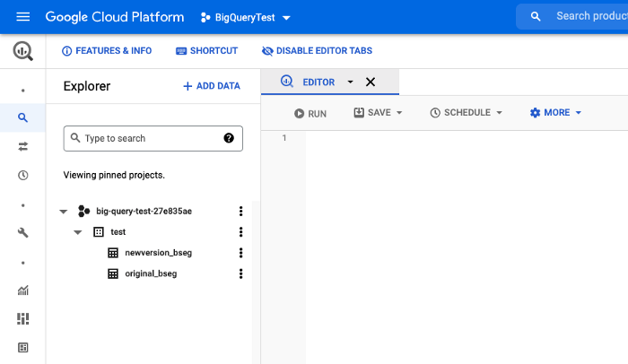Image resolution: width=628 pixels, height=364 pixels.
Task: Open more options for newversion_bseg table
Action: (240, 253)
